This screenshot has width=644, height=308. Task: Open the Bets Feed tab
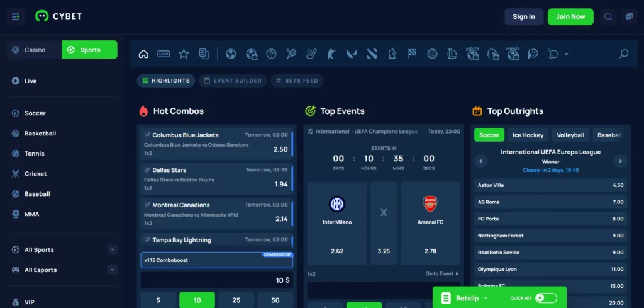tap(297, 81)
